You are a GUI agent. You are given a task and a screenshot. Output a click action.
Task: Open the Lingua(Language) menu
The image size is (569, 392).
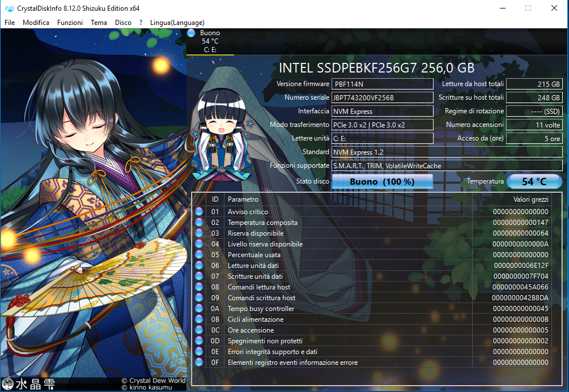coord(177,23)
